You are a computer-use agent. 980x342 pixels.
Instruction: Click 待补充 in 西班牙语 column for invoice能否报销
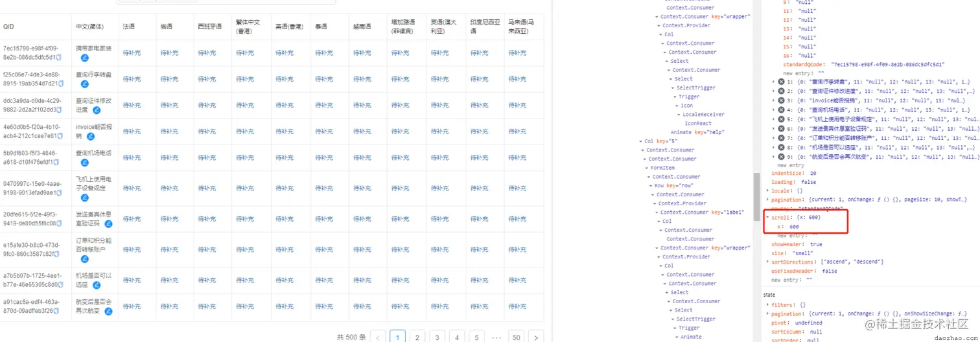point(207,131)
